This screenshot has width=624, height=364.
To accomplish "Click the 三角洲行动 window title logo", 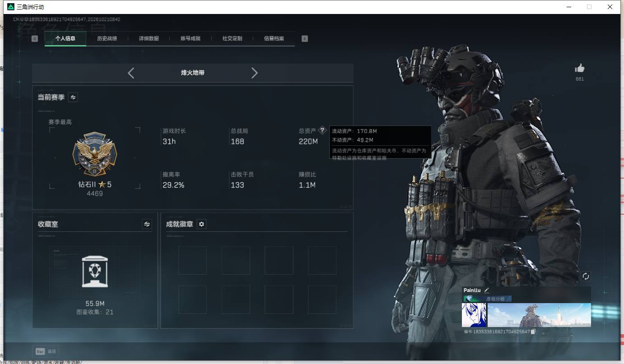I will [x=11, y=7].
